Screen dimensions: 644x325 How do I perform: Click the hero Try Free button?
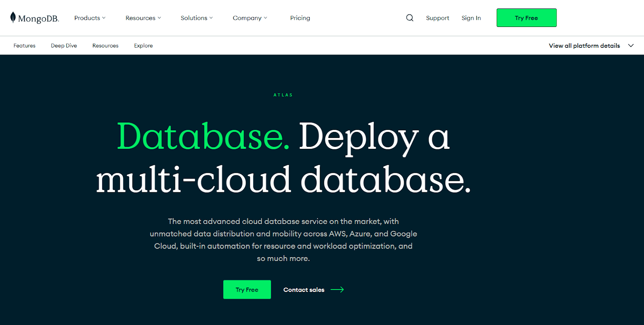point(247,290)
